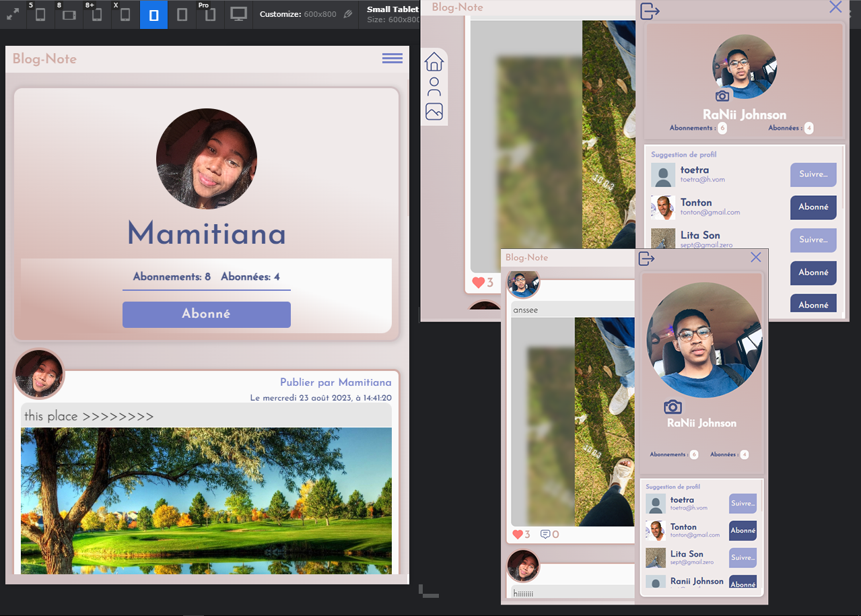Viewport: 861px width, 616px height.
Task: Click the camera icon in the upper RaNii Johnson card
Action: [x=722, y=96]
